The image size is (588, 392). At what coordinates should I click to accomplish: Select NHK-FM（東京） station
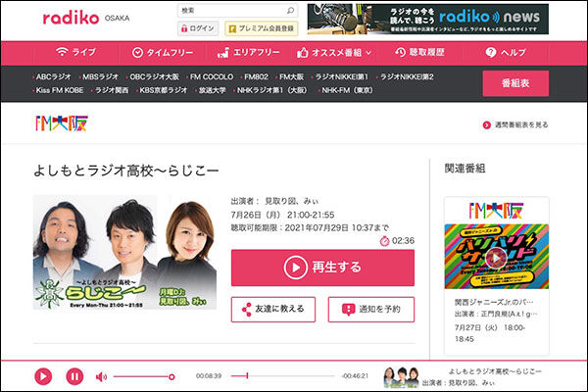tap(347, 90)
